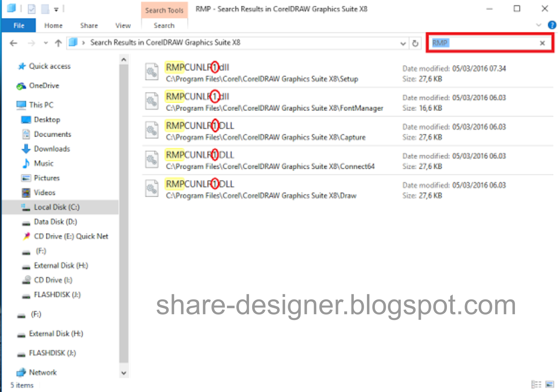Go up one folder level
Screen dimensions: 558x392
pyautogui.click(x=58, y=43)
